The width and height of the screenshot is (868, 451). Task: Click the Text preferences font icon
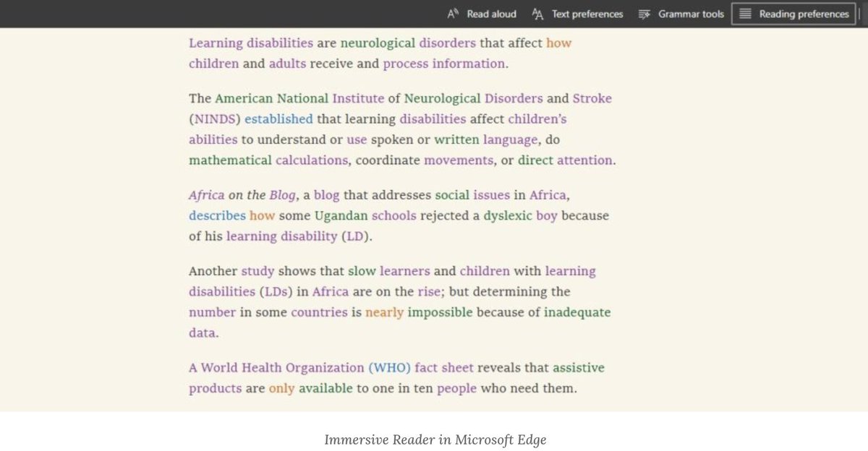(537, 14)
